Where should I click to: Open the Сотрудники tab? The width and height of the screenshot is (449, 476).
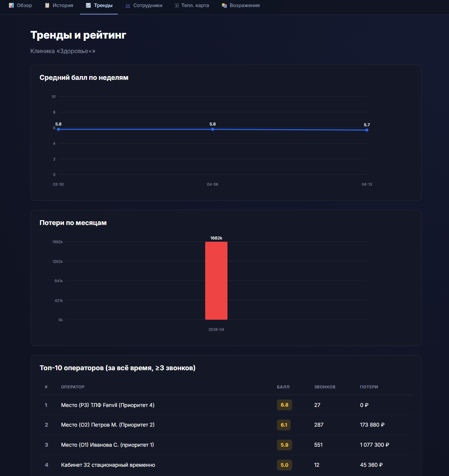tap(143, 5)
